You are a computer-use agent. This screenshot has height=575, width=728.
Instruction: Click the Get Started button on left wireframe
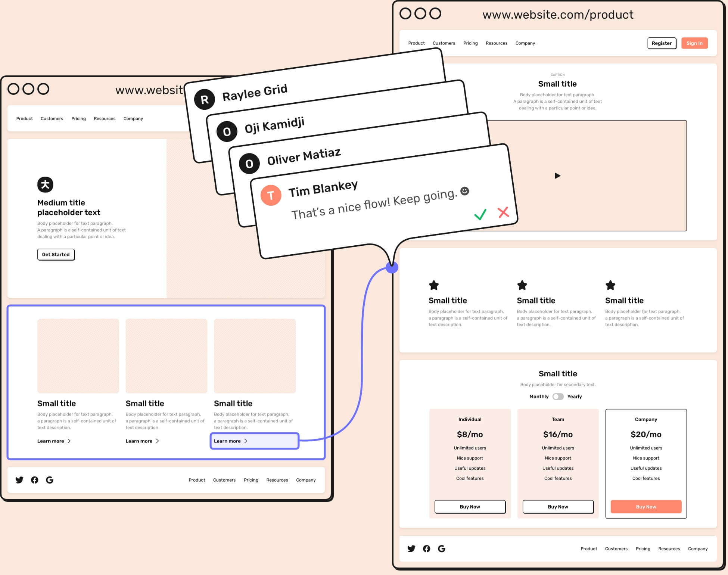tap(56, 254)
